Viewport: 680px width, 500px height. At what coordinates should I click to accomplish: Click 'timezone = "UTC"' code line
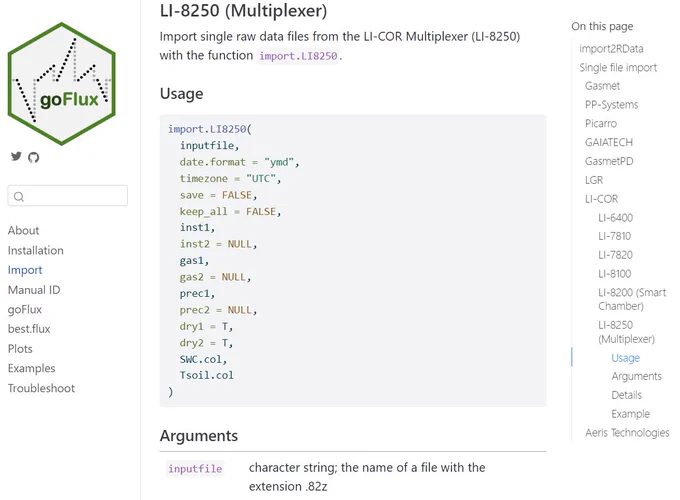click(x=230, y=179)
